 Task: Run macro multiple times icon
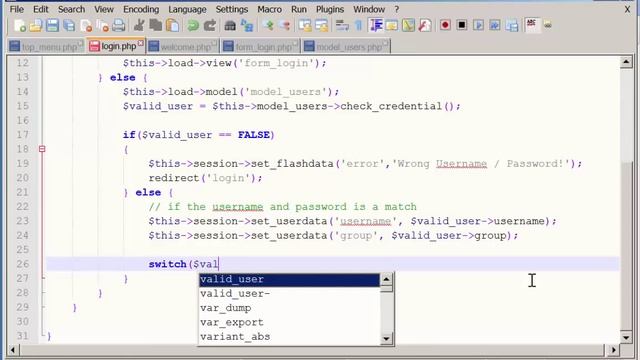pyautogui.click(x=495, y=25)
